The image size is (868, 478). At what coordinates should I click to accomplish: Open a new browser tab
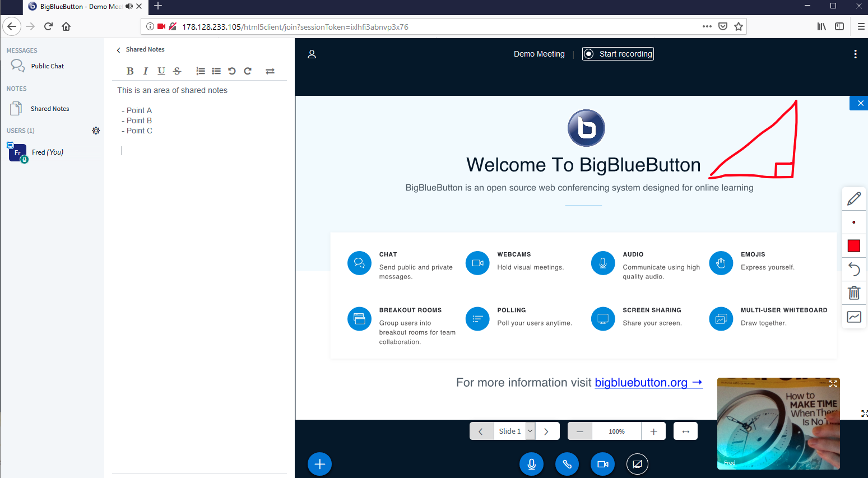coord(158,6)
